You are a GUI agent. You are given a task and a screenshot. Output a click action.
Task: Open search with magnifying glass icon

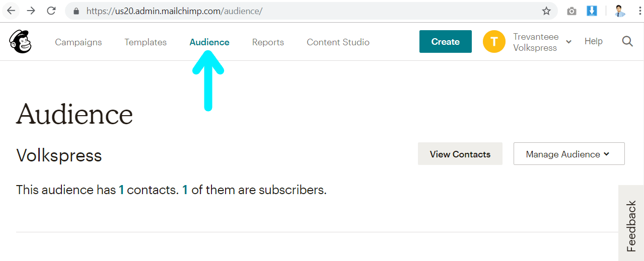coord(627,41)
